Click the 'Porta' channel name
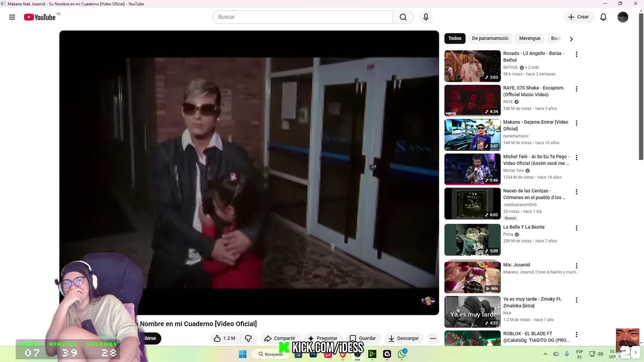This screenshot has width=644, height=362. tap(508, 234)
